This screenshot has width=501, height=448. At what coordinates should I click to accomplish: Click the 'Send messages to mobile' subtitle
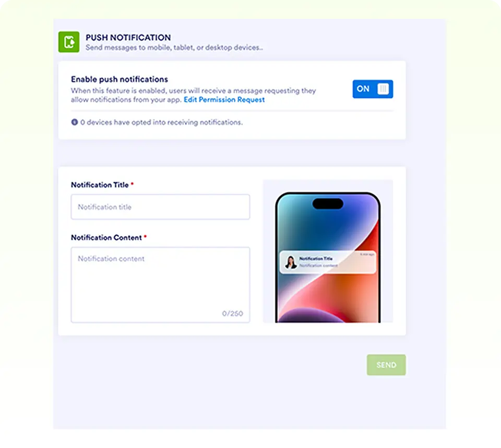tap(174, 48)
